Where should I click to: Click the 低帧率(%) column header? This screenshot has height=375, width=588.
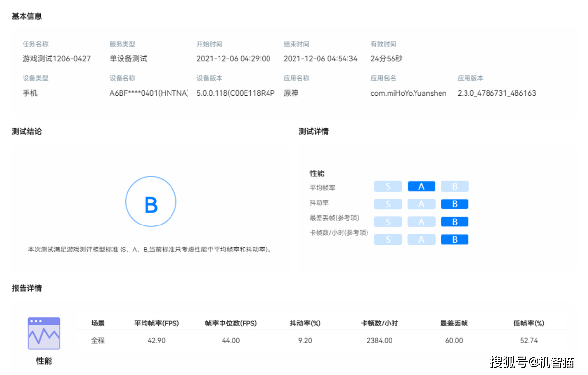pyautogui.click(x=529, y=323)
